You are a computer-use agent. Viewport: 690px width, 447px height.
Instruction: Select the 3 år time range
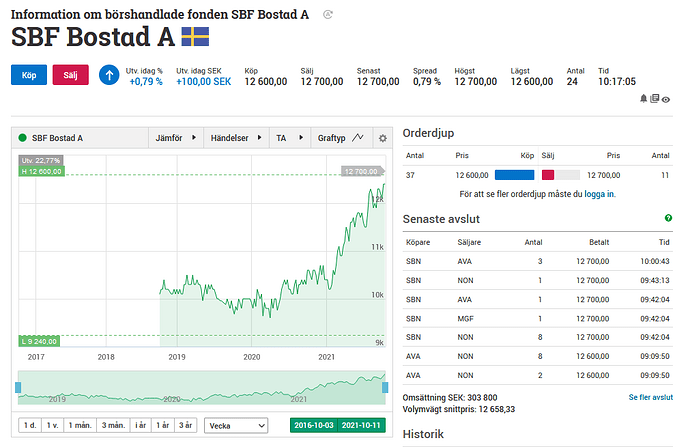(x=185, y=425)
